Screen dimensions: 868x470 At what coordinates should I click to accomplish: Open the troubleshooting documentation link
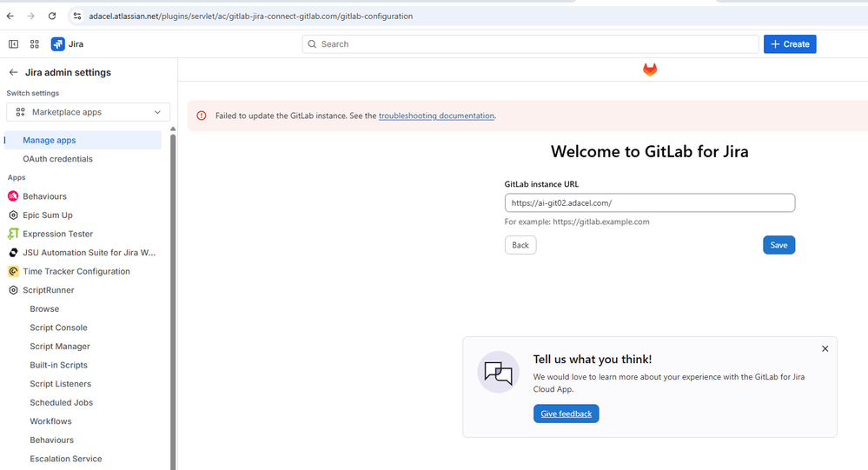[436, 116]
